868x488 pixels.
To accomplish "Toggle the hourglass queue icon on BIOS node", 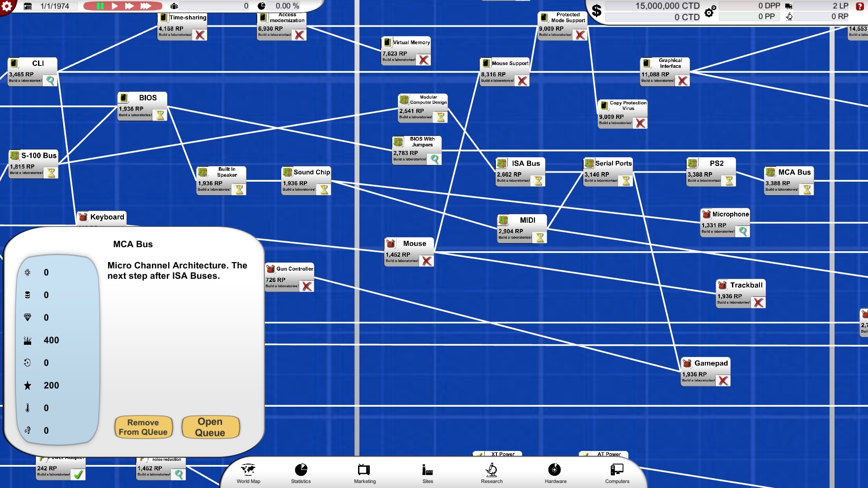I will 160,115.
